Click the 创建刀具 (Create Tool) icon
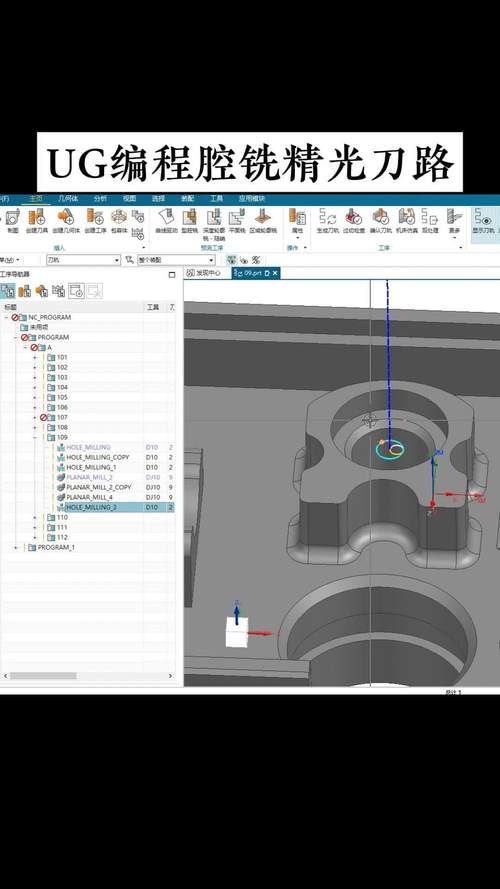This screenshot has height=889, width=500. point(37,217)
